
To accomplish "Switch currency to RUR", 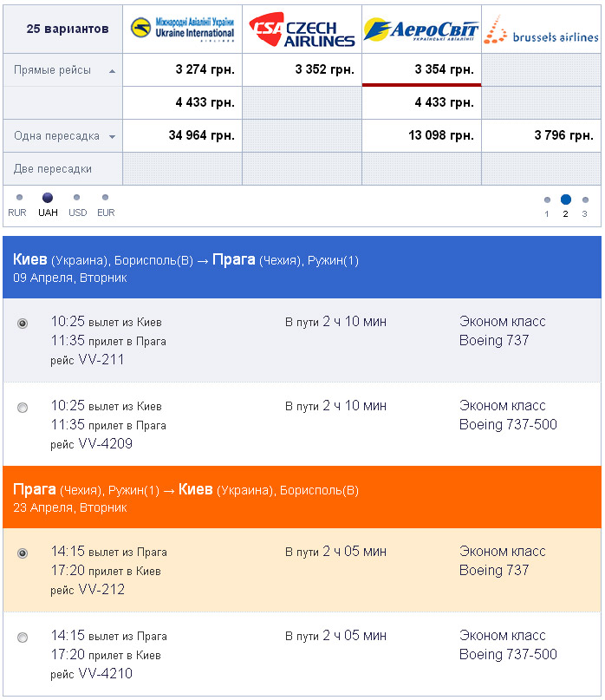I will (x=18, y=198).
